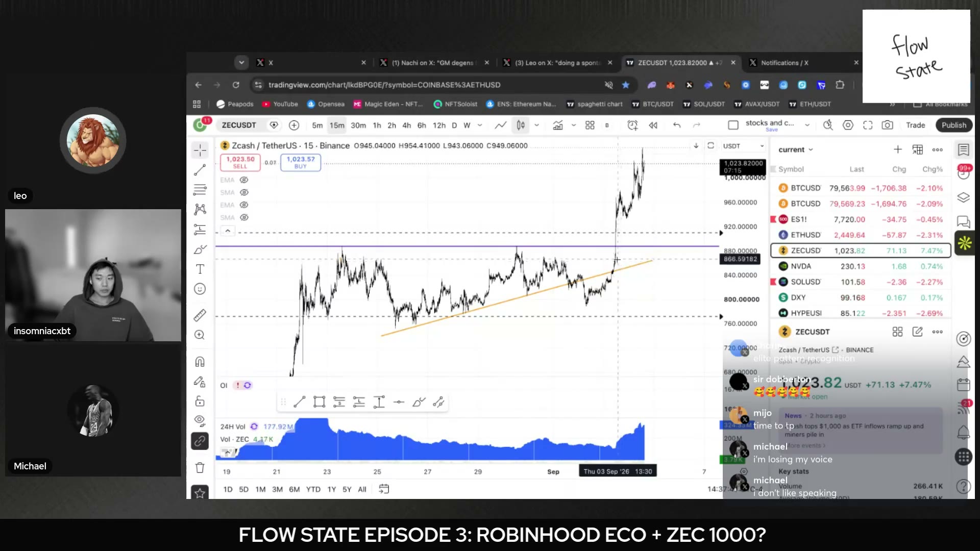Open indicator templates grid
This screenshot has height=551, width=980.
click(590, 125)
